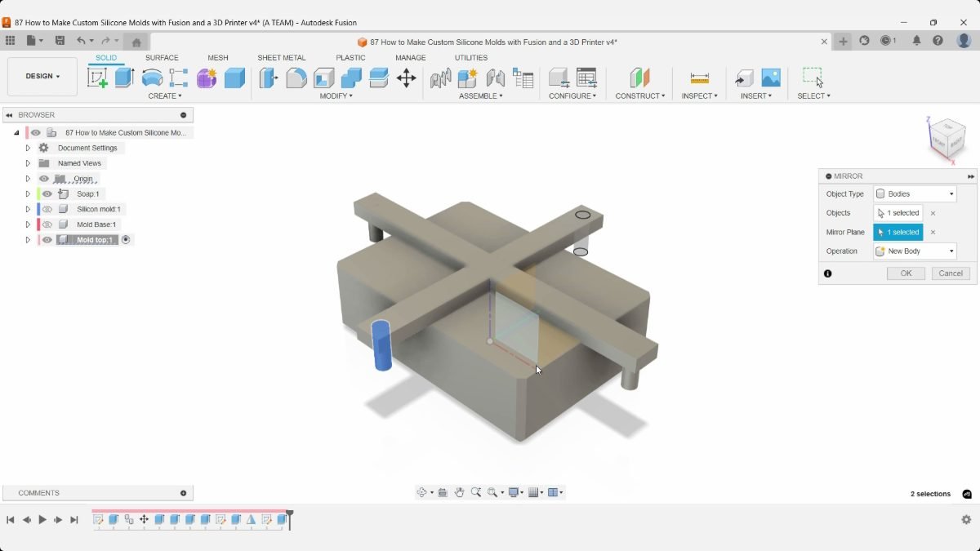Image resolution: width=980 pixels, height=551 pixels.
Task: Activate Mold top:1 radio button
Action: click(126, 240)
